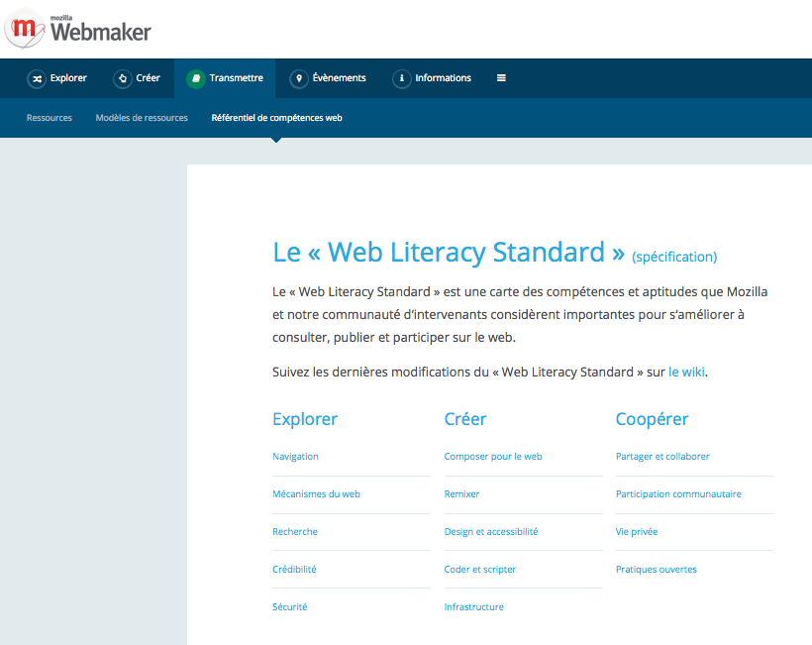The height and width of the screenshot is (645, 812).
Task: Click the Explorer column heading
Action: pyautogui.click(x=305, y=418)
